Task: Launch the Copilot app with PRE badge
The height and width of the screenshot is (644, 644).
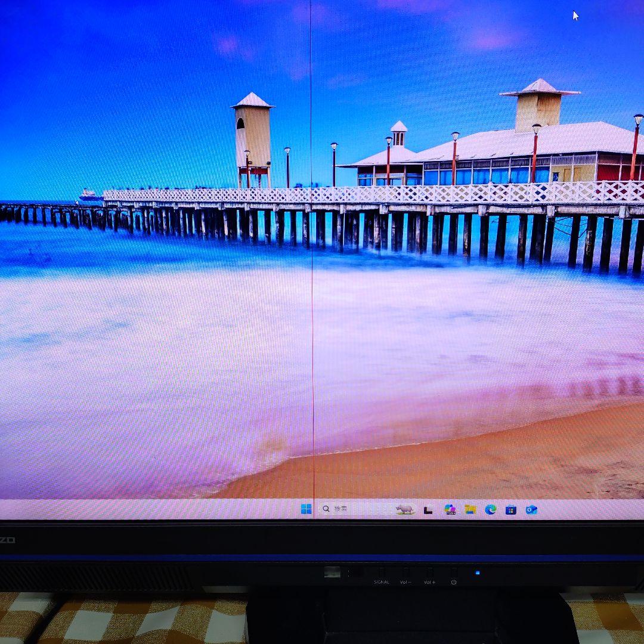Action: pyautogui.click(x=450, y=509)
